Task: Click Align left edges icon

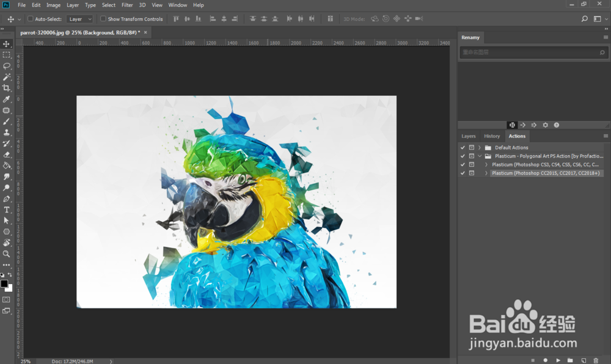Action: pos(213,19)
